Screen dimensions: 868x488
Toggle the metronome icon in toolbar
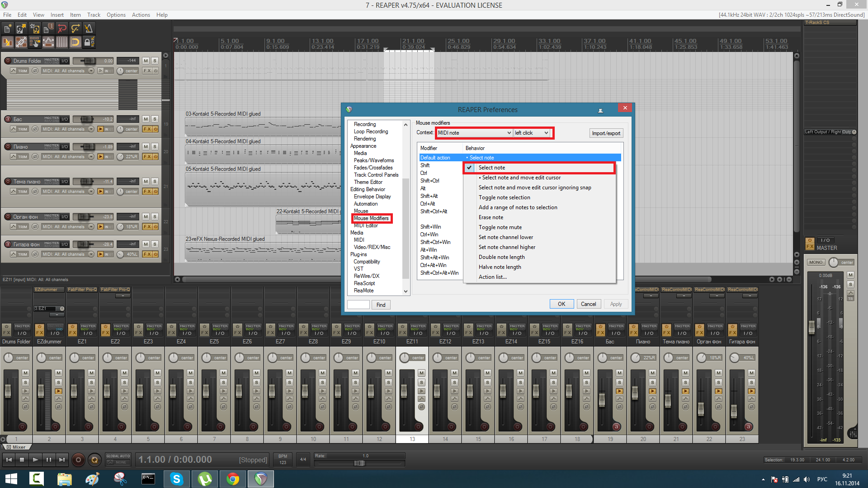pos(89,29)
